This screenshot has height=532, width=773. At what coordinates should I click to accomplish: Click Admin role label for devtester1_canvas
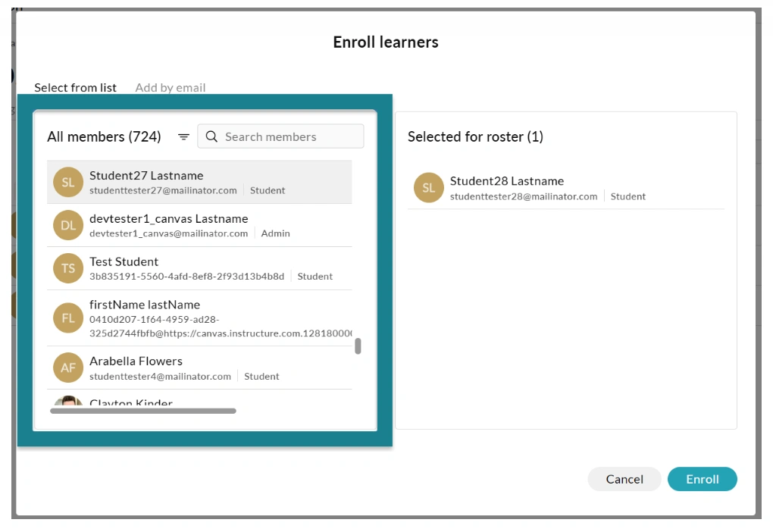coord(275,233)
